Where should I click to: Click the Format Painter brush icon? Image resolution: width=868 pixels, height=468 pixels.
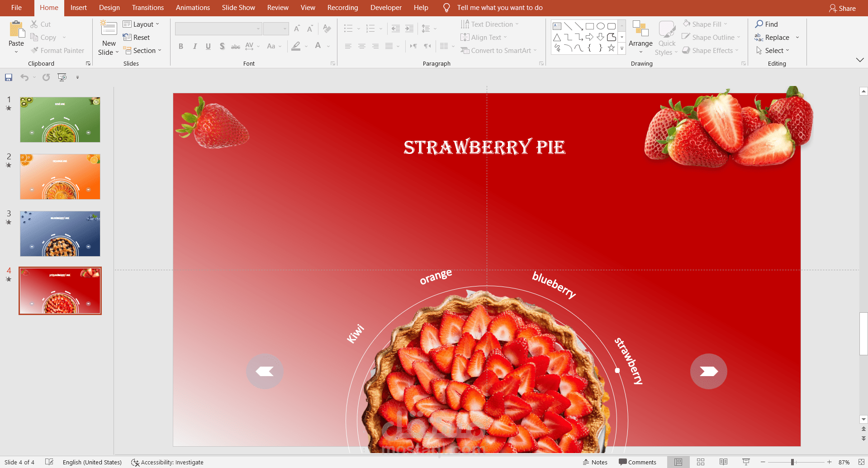[x=34, y=50]
